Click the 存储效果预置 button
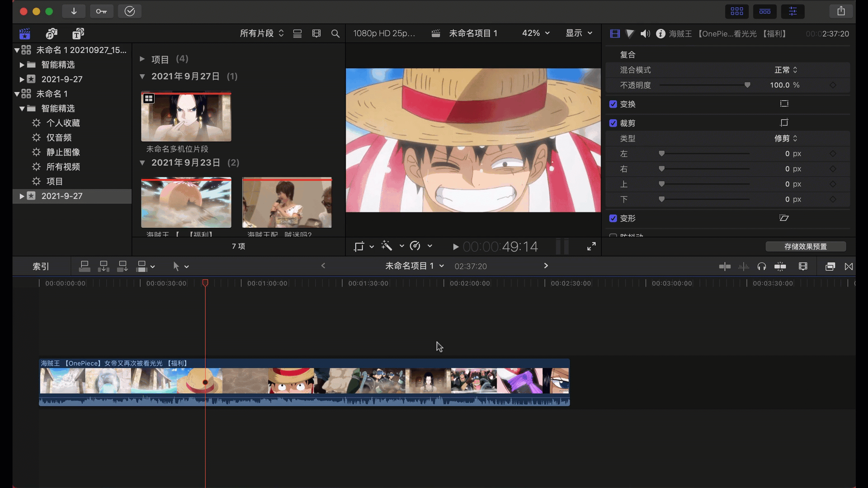The image size is (868, 488). click(806, 247)
